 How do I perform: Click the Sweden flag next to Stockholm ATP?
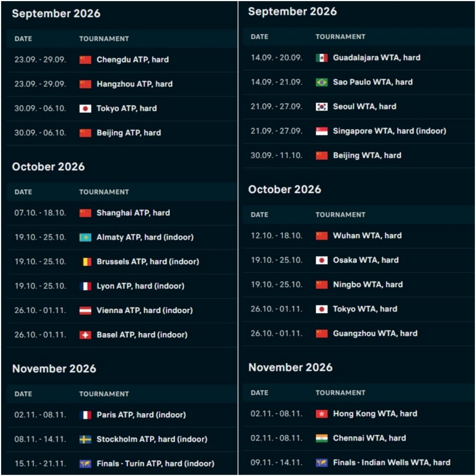click(85, 440)
